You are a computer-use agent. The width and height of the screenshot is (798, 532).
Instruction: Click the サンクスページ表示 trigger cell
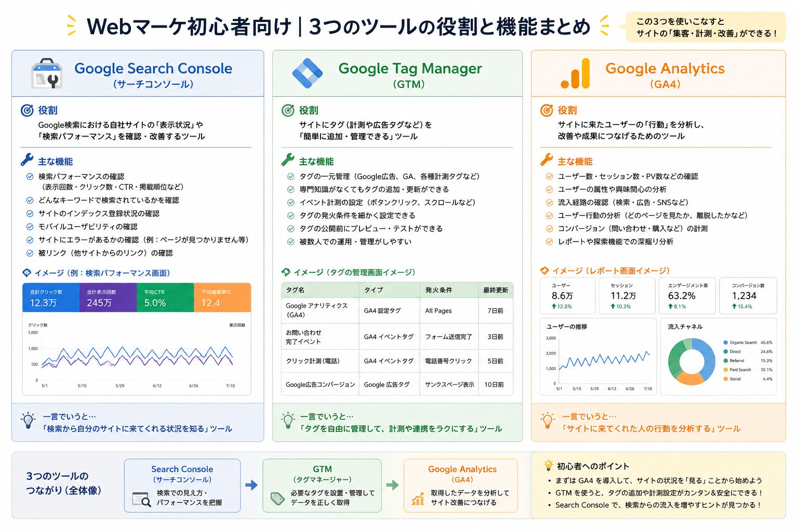[449, 385]
